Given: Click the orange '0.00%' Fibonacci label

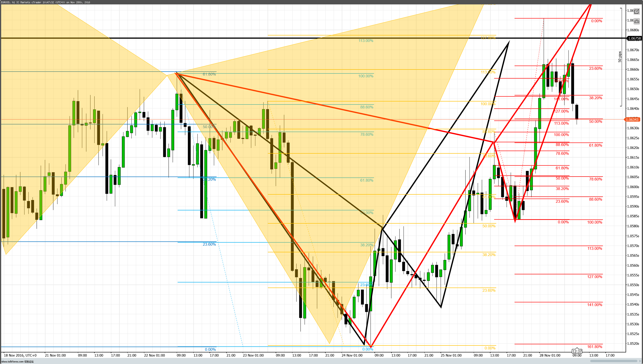Looking at the screenshot, I should (x=490, y=348).
